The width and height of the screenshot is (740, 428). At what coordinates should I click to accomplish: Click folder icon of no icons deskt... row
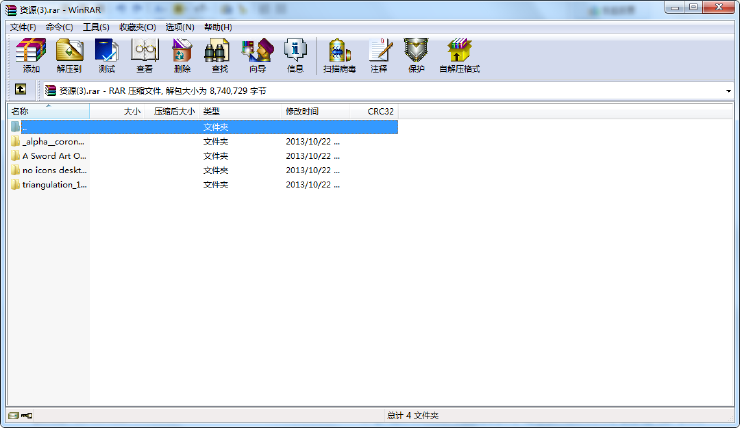tap(16, 170)
